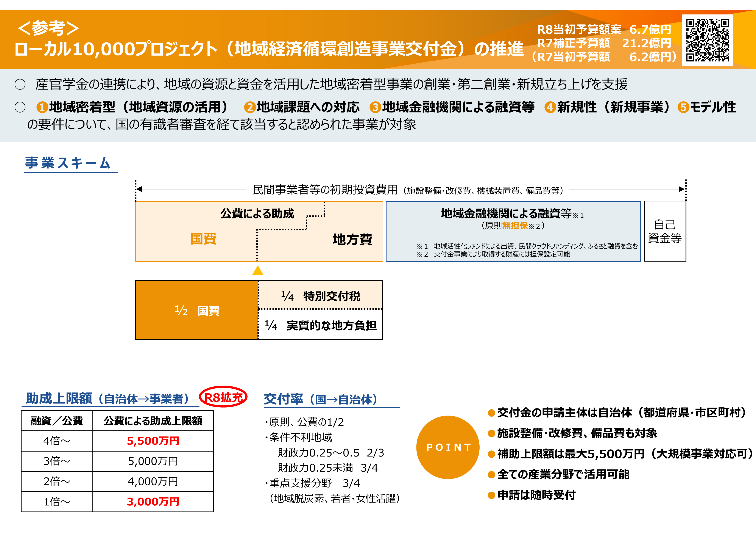The height and width of the screenshot is (535, 756).
Task: Click the 公費による助成 label
Action: pyautogui.click(x=257, y=214)
